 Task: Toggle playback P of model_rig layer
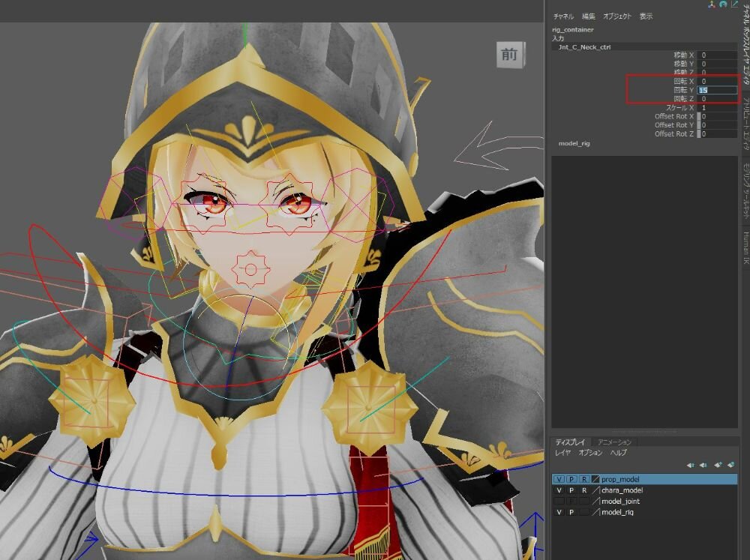tap(571, 512)
